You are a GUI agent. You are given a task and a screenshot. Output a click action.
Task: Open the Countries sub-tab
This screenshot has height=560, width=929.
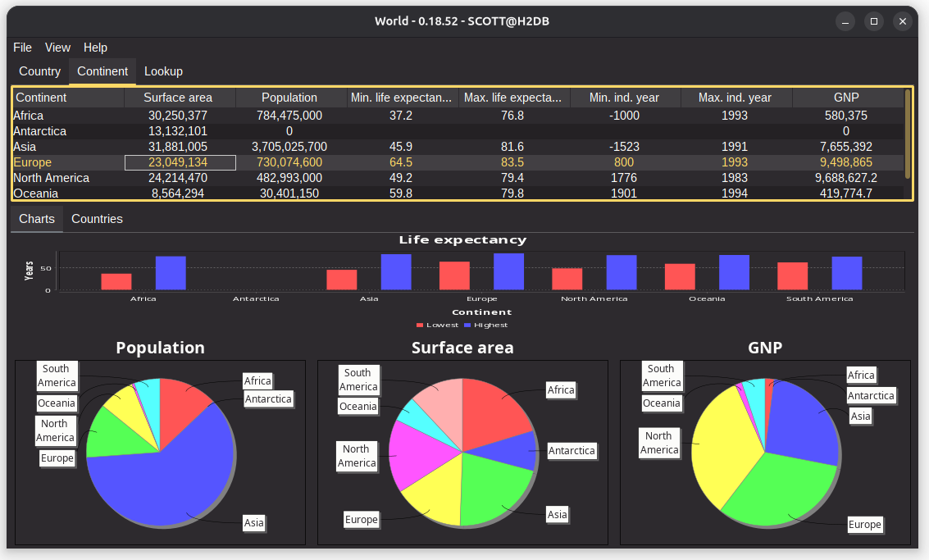tap(97, 219)
